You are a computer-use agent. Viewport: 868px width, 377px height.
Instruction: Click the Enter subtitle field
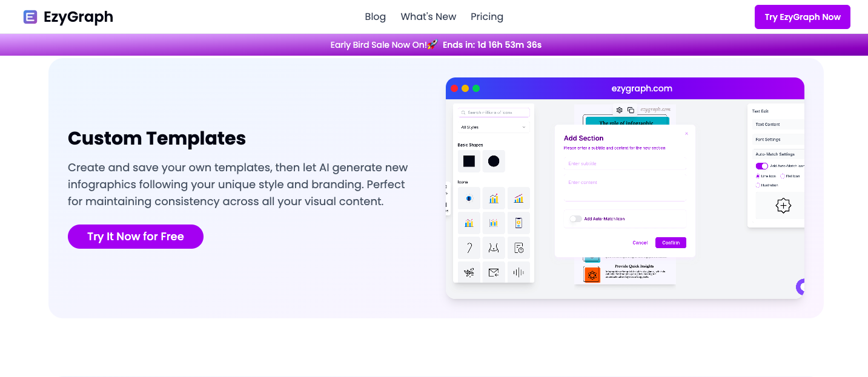pyautogui.click(x=625, y=164)
